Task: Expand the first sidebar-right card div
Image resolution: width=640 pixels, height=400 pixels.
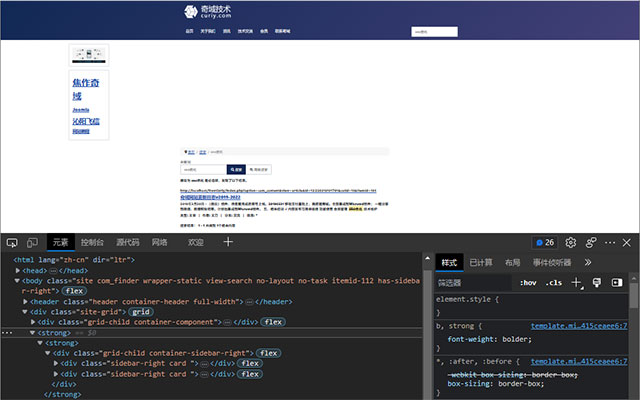Action: coord(56,363)
